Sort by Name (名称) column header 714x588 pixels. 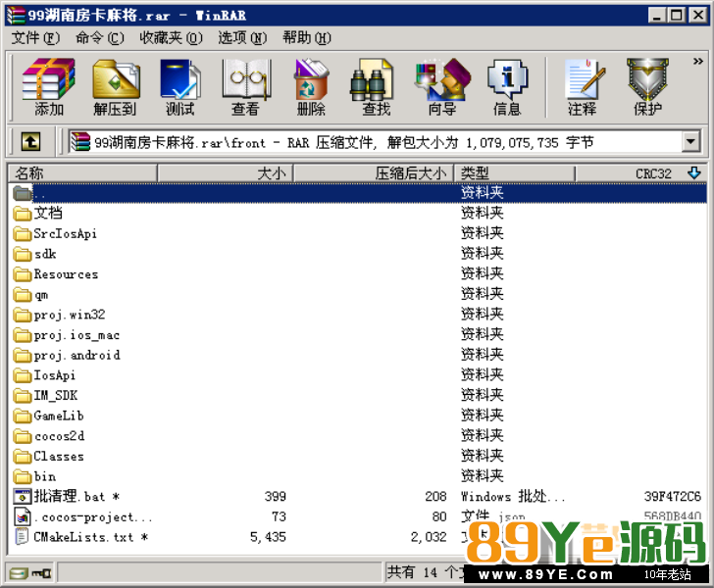pyautogui.click(x=82, y=173)
